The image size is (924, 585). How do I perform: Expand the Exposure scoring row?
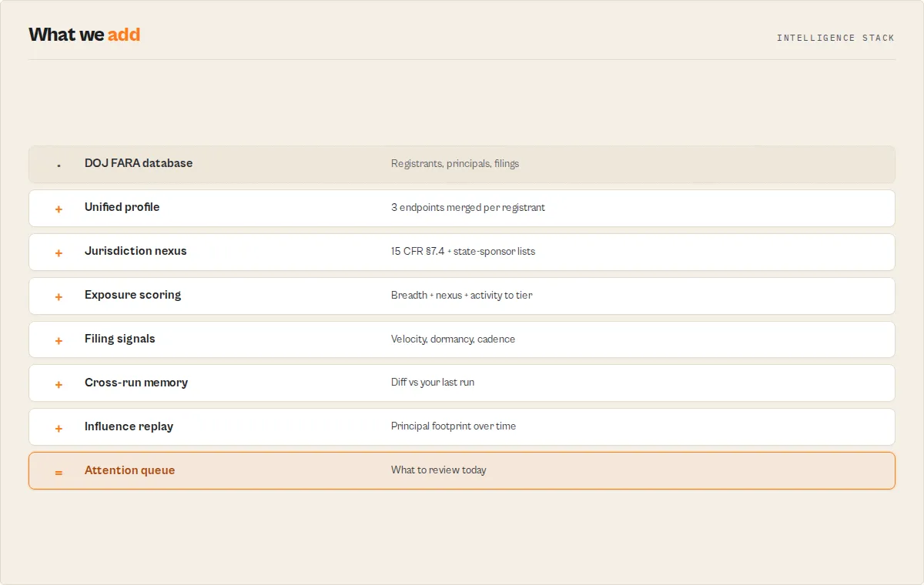pos(462,296)
